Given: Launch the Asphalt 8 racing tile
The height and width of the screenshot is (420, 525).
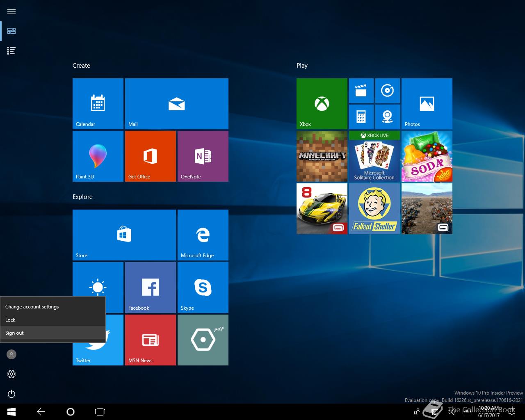Looking at the screenshot, I should click(322, 209).
